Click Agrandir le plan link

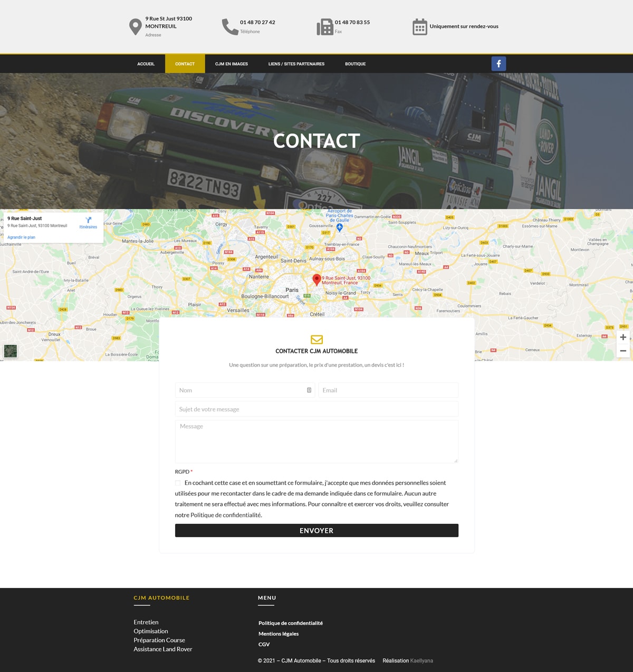point(22,237)
